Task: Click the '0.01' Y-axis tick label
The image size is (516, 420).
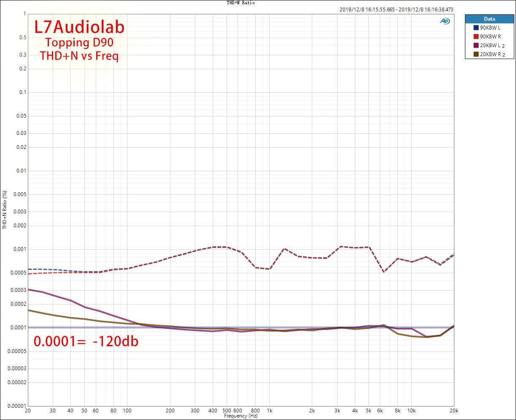Action: [22, 171]
